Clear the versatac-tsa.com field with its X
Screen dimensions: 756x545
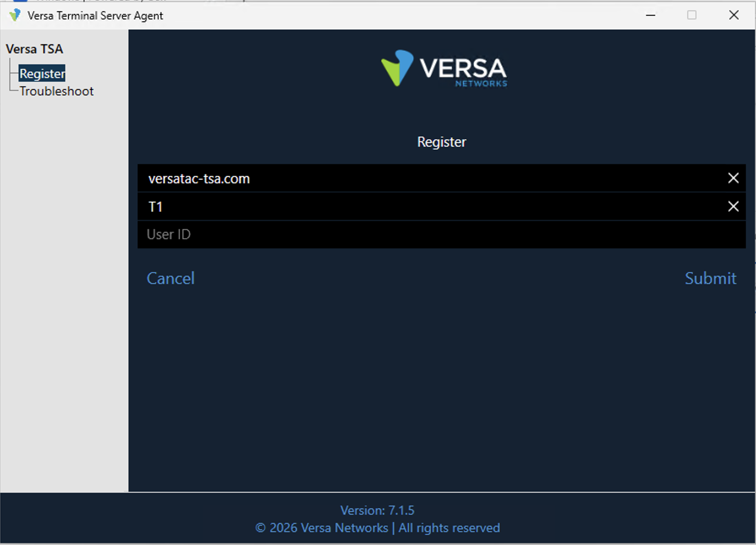[733, 178]
